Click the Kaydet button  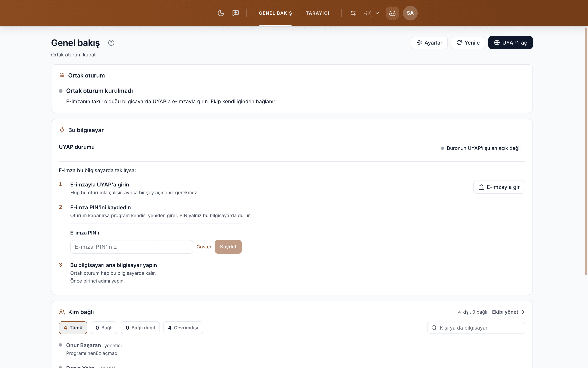point(228,247)
